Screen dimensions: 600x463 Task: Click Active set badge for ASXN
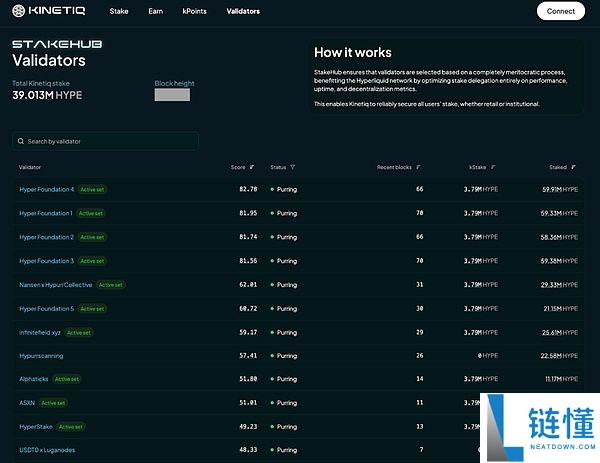[x=53, y=403]
